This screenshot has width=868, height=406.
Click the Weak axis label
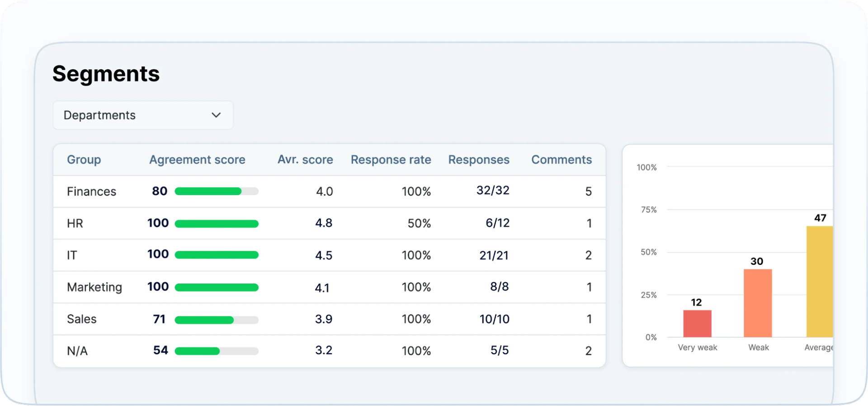tap(759, 348)
